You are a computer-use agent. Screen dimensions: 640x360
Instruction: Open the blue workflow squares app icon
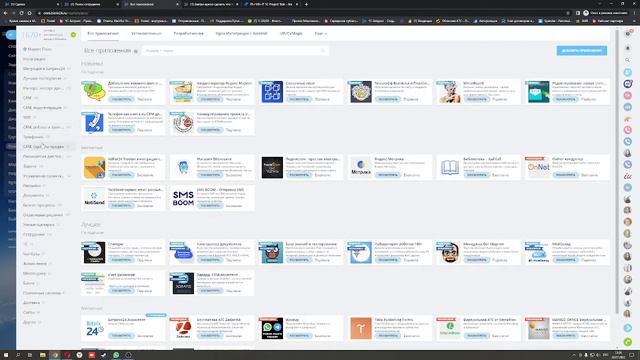(x=272, y=92)
